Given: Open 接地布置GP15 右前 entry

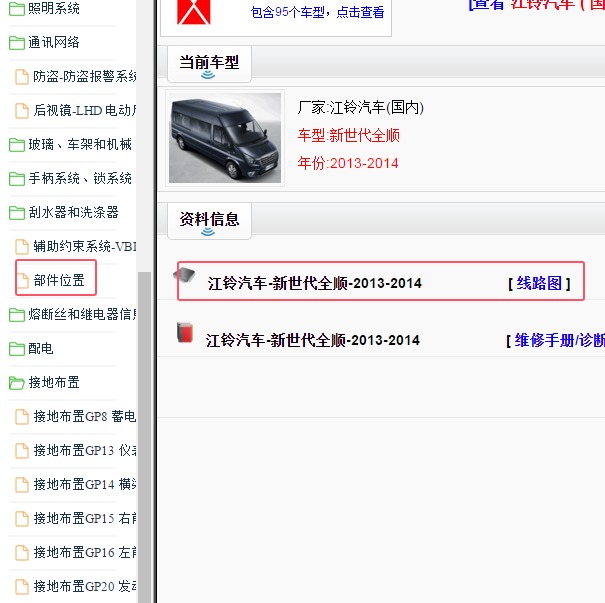Looking at the screenshot, I should point(84,518).
